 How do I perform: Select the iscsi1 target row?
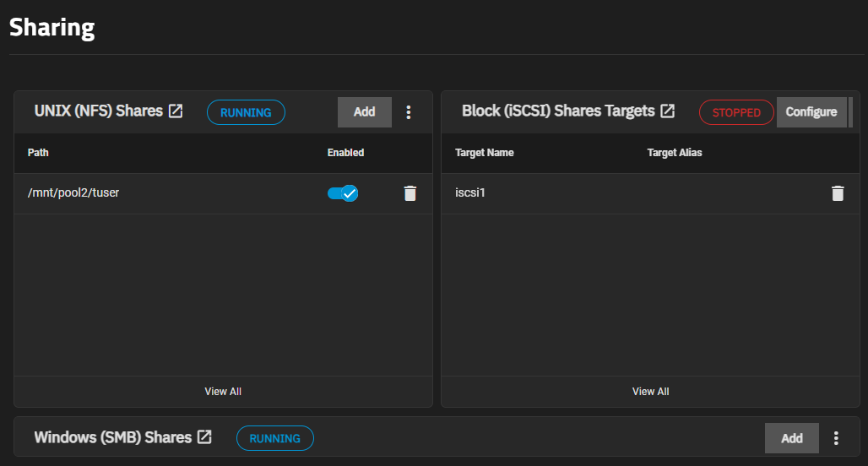pyautogui.click(x=470, y=193)
